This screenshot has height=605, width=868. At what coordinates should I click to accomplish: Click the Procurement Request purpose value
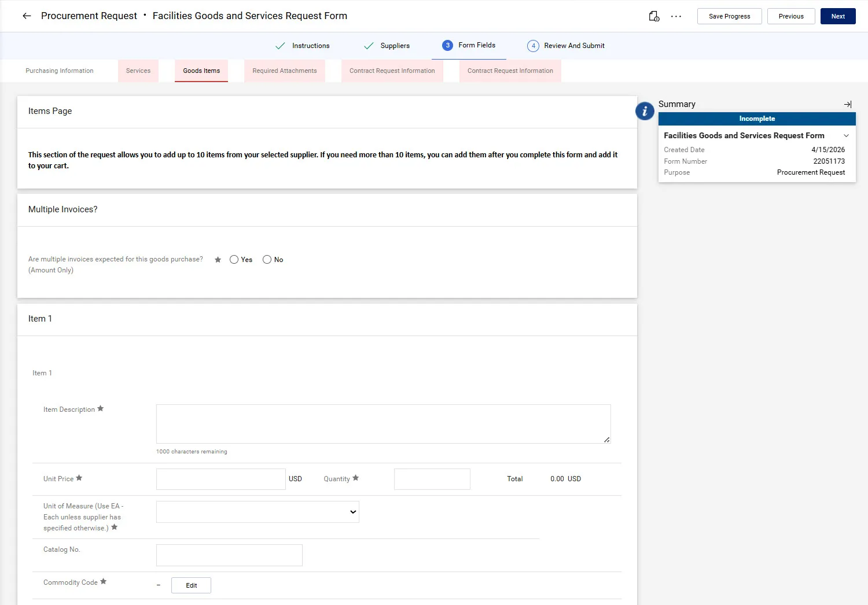[x=811, y=172]
